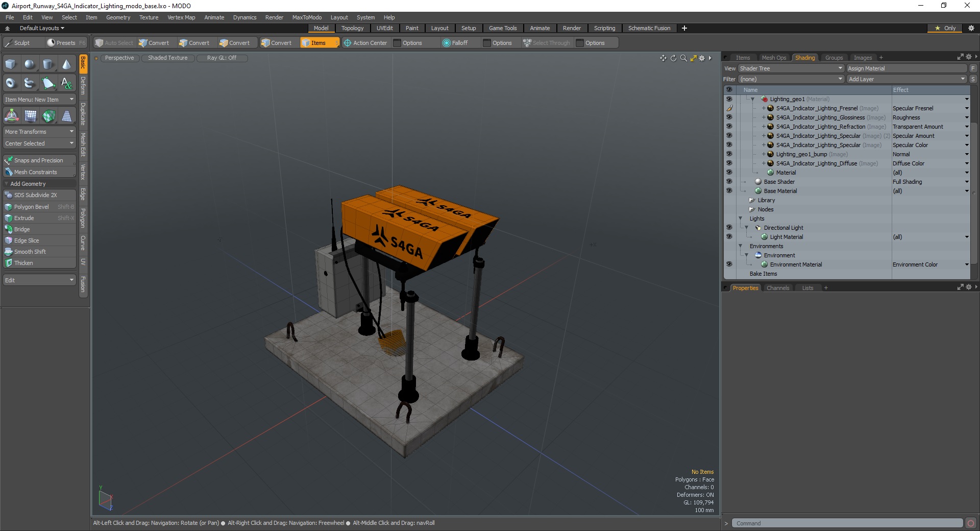
Task: Open the Add Layer dropdown
Action: [906, 79]
